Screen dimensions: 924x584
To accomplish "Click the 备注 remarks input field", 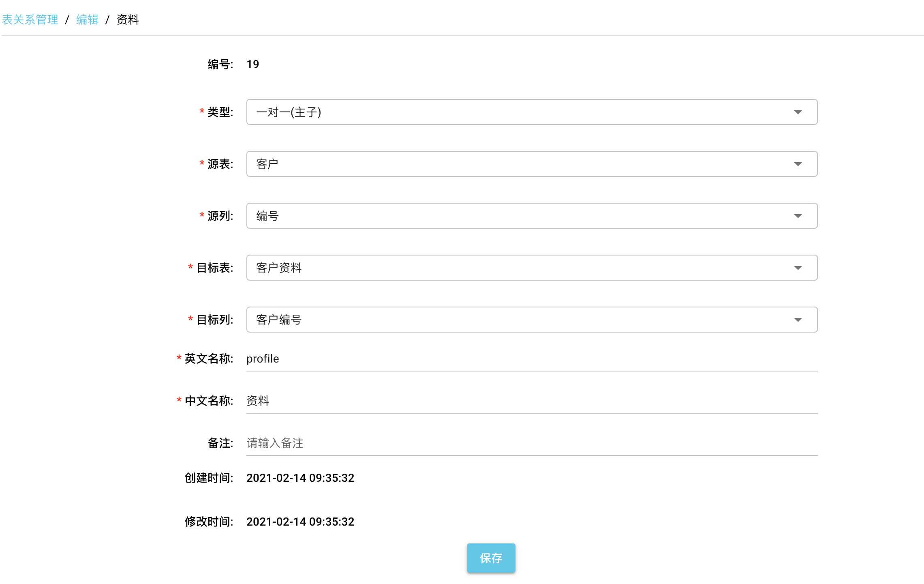I will (x=531, y=443).
